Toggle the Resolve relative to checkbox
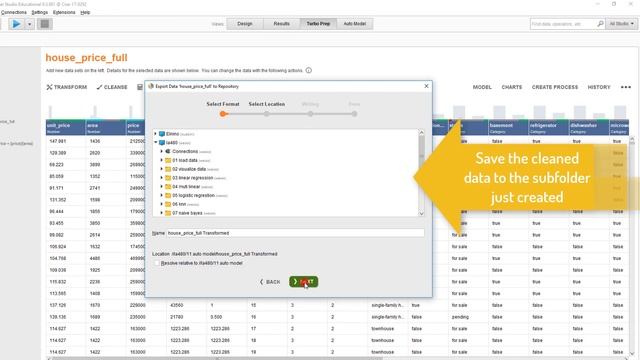The height and width of the screenshot is (360, 640). 157,263
